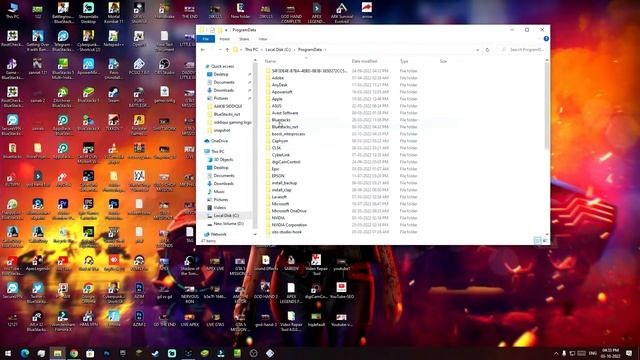Collapse the ribbon chevron in Explorer

click(x=539, y=39)
